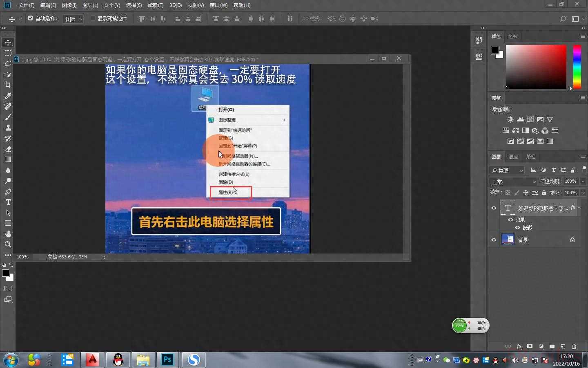
Task: Select the Crop tool
Action: pos(8,85)
